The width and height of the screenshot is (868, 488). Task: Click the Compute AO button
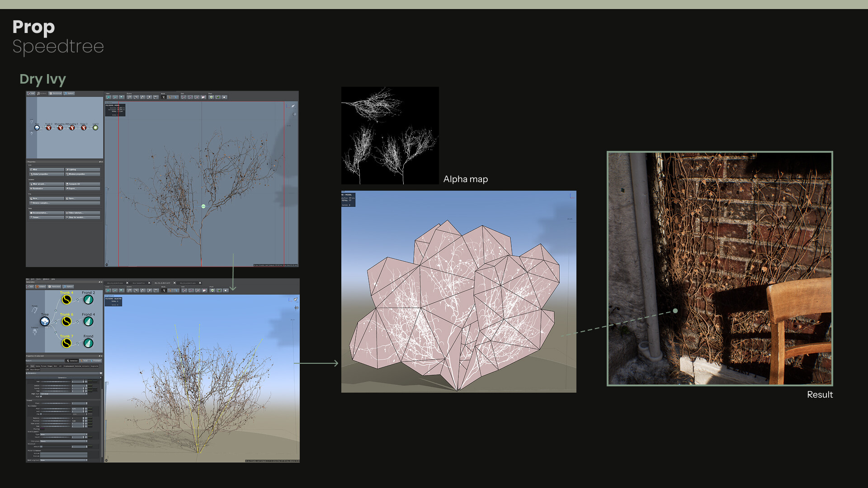pos(83,184)
